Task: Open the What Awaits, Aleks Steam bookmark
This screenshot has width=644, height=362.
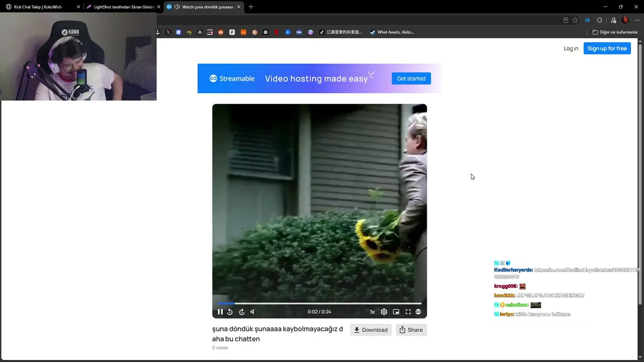Action: (x=392, y=32)
